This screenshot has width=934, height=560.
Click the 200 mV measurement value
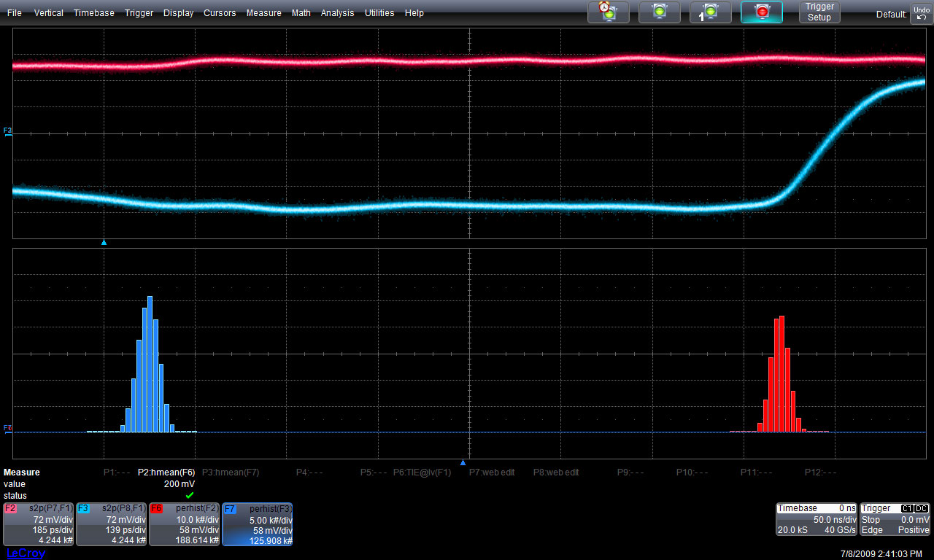click(x=180, y=484)
